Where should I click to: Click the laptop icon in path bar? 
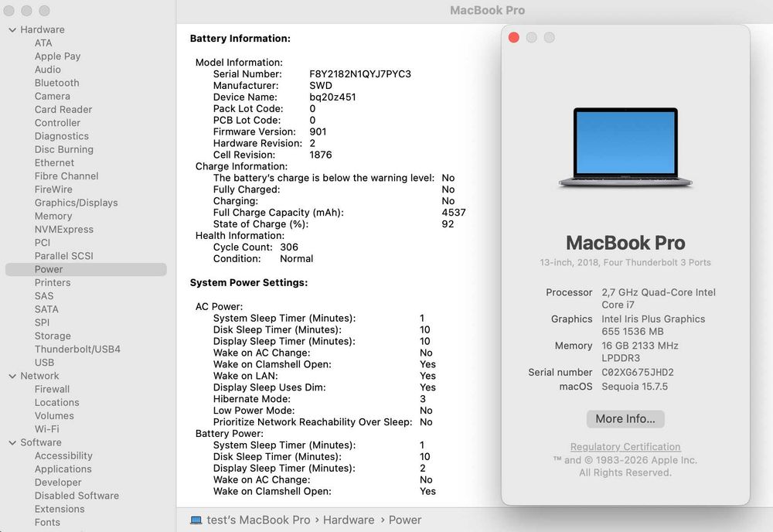[196, 520]
